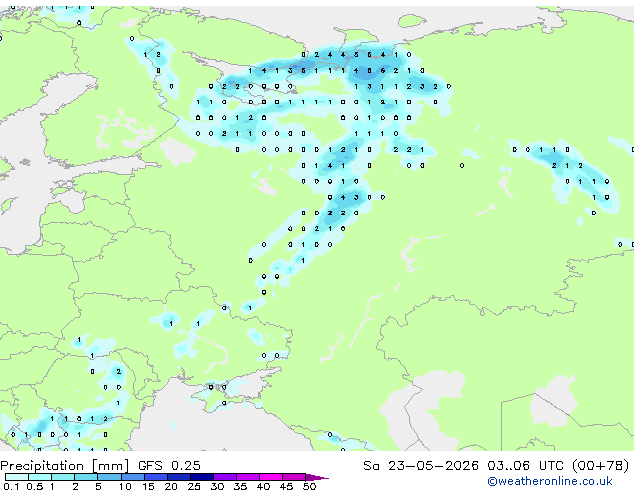Viewport: 634px width, 490px height.
Task: Click the "10" legend scale label
Action: (x=125, y=486)
